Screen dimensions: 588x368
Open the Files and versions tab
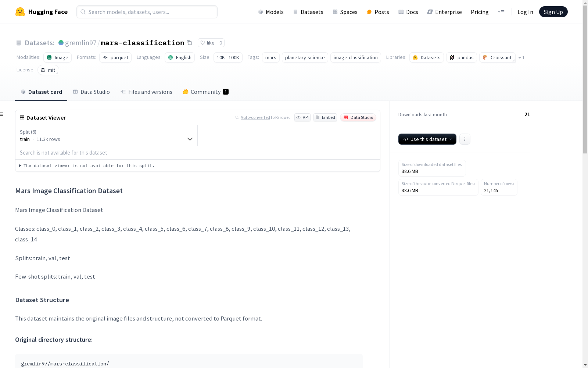pos(146,92)
